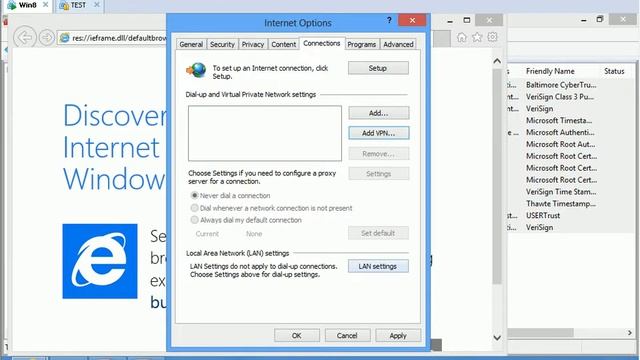Click the greyed Settings button
The height and width of the screenshot is (360, 640).
click(379, 174)
